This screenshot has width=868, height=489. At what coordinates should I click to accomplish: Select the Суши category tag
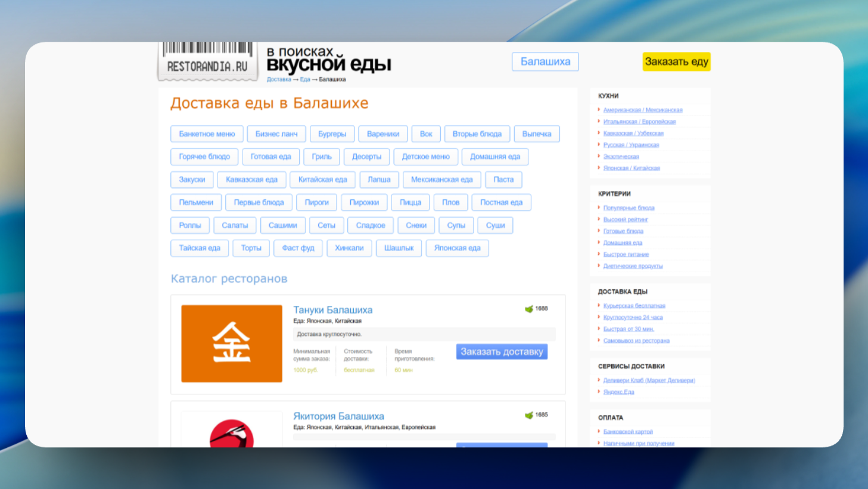495,225
